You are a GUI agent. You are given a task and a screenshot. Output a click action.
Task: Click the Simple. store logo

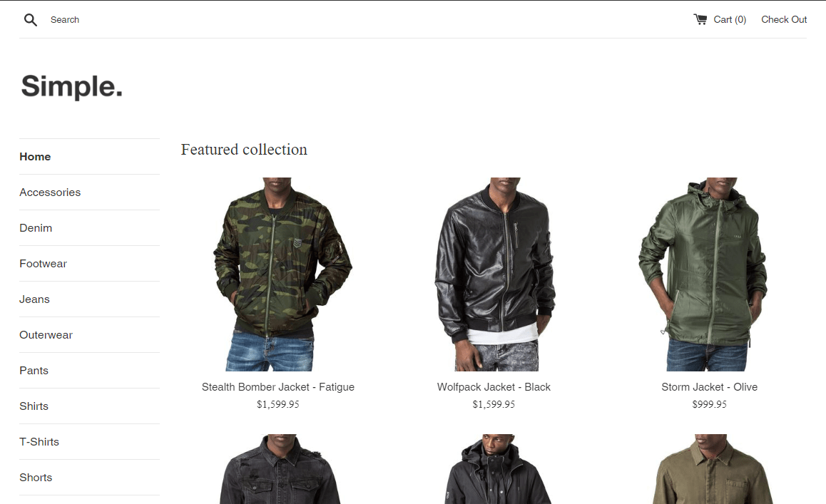71,86
